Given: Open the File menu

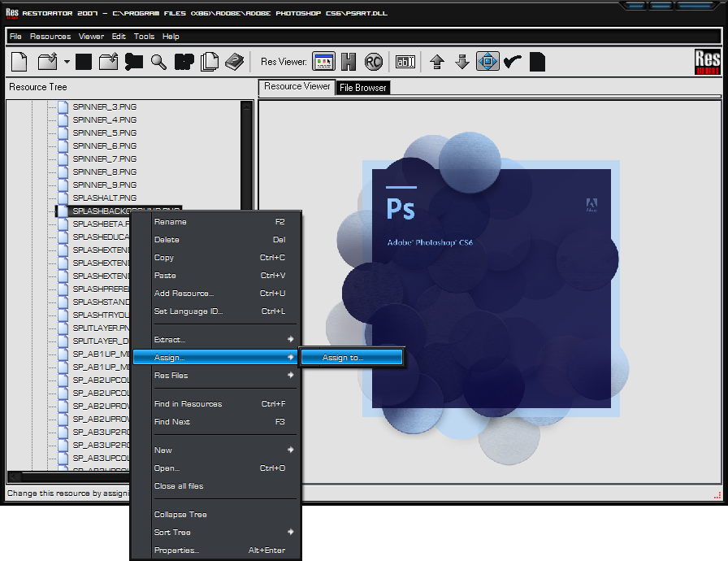Looking at the screenshot, I should click(x=15, y=37).
